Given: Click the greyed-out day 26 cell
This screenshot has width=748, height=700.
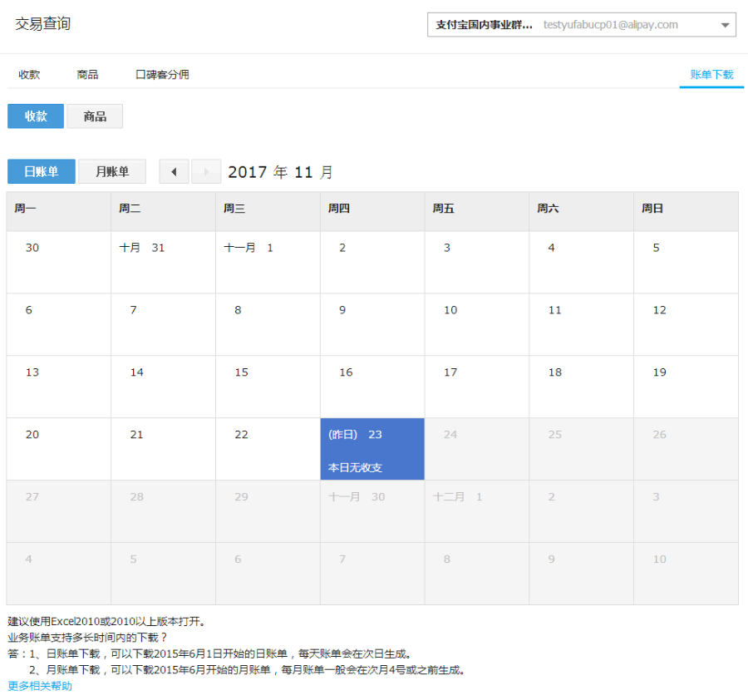Looking at the screenshot, I should (686, 449).
